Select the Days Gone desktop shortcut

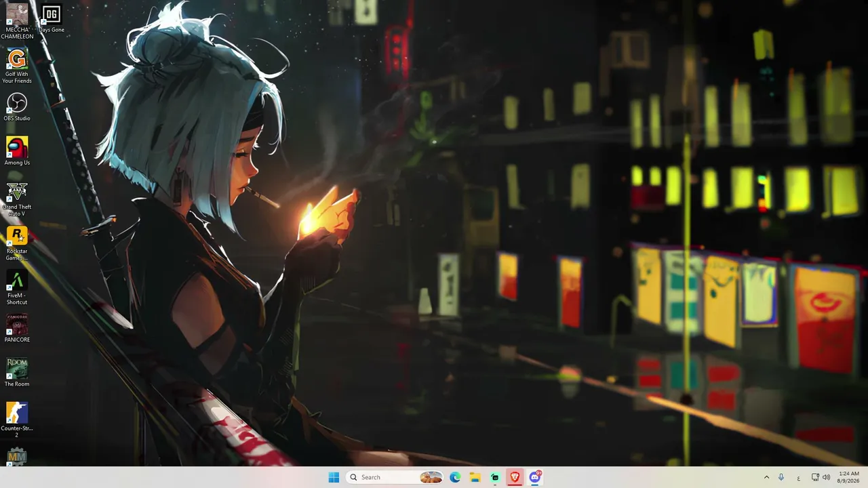pos(52,18)
